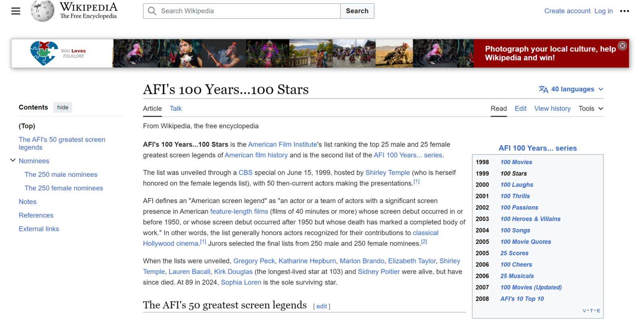This screenshot has width=644, height=325.
Task: Open the American Film Institute link
Action: [282, 144]
